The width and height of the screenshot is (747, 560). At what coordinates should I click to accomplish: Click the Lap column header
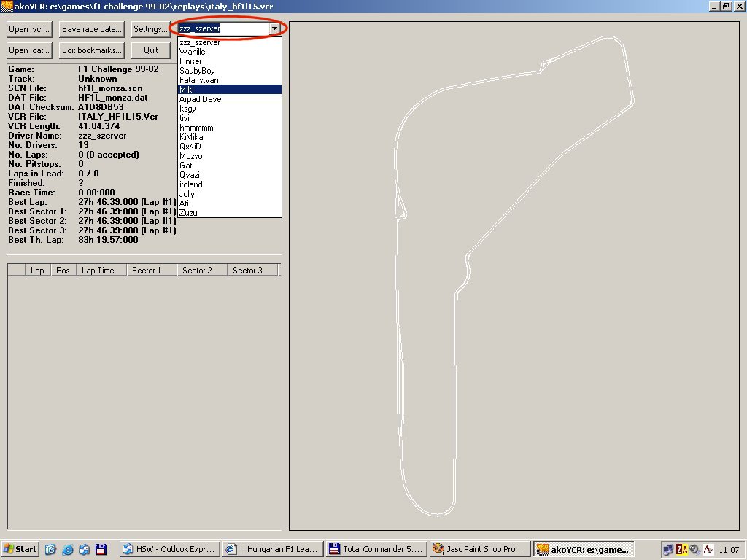(38, 270)
